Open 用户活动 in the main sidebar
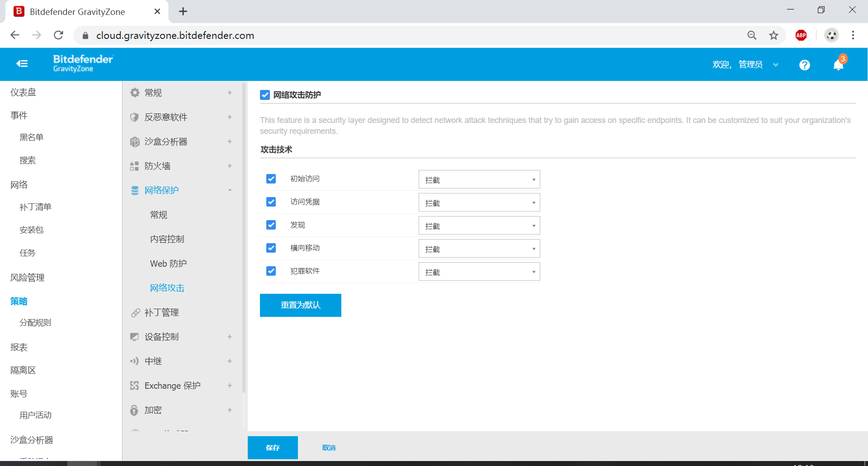The image size is (868, 466). tap(35, 415)
